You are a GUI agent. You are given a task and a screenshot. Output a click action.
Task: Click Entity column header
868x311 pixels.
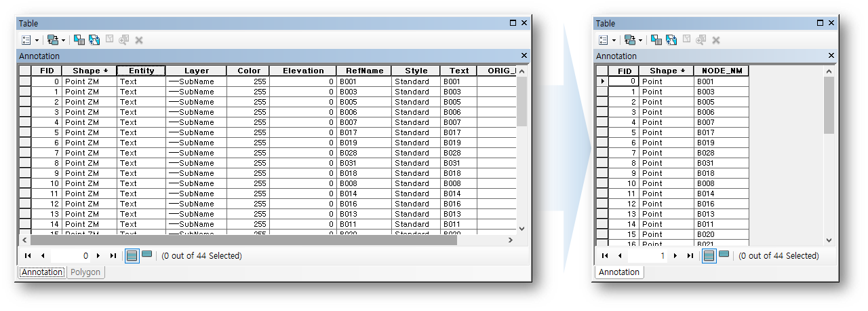pyautogui.click(x=141, y=71)
